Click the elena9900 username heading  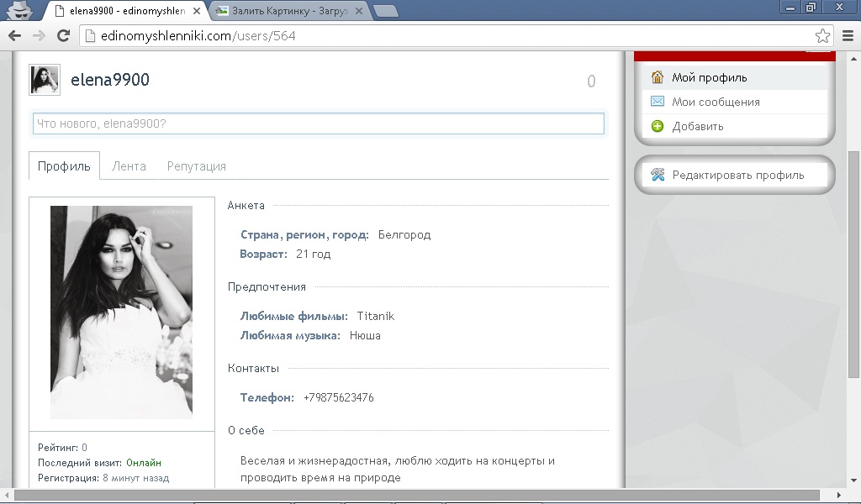pos(110,80)
